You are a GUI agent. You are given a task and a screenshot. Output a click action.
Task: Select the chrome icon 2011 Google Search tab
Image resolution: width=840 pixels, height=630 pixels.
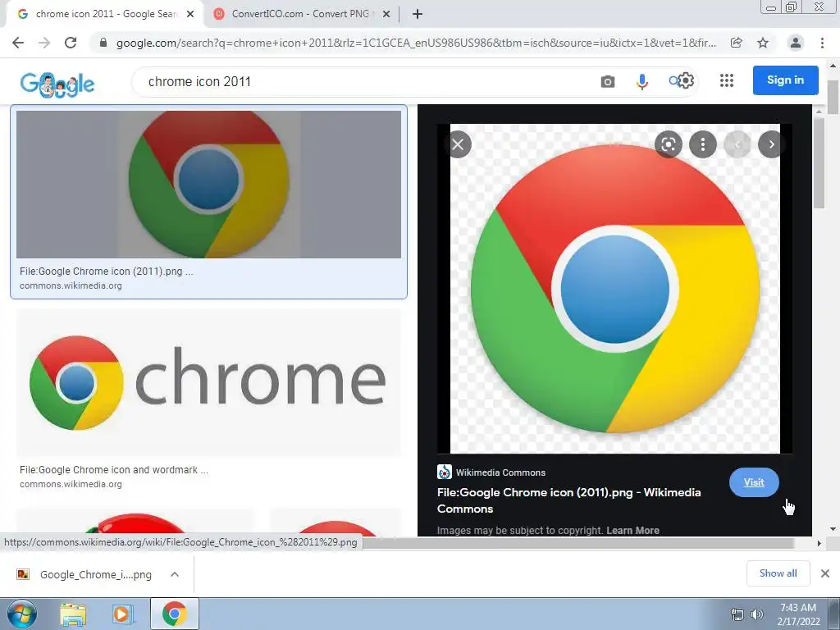[105, 14]
